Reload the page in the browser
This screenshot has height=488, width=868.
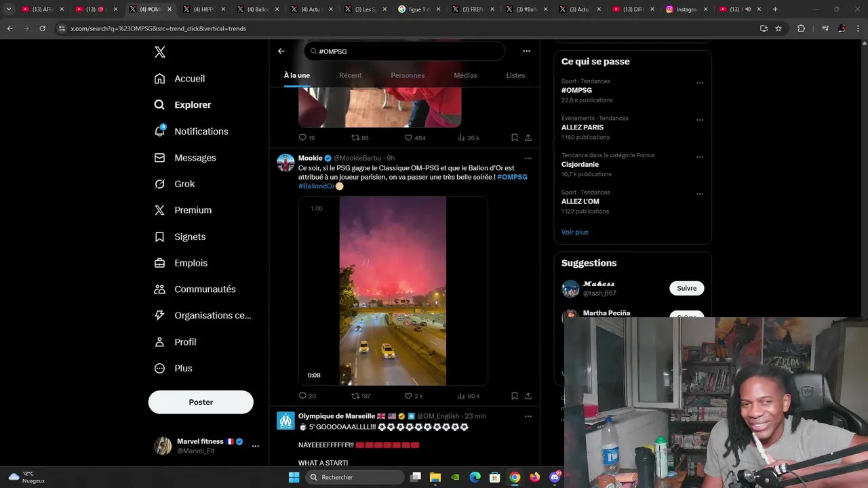pyautogui.click(x=42, y=28)
